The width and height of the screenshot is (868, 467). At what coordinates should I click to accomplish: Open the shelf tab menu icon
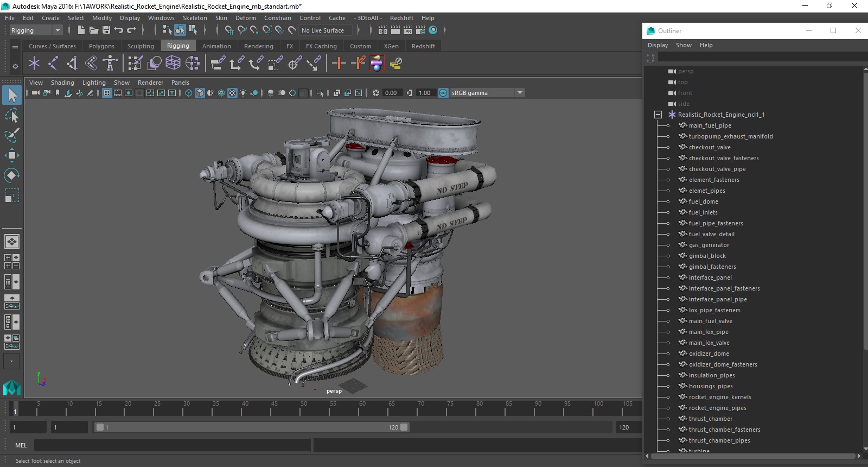15,47
